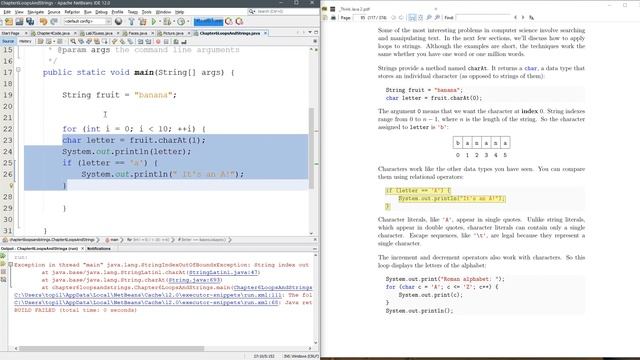Open the String.java:693 stack trace link
The width and height of the screenshot is (640, 360).
194,280
